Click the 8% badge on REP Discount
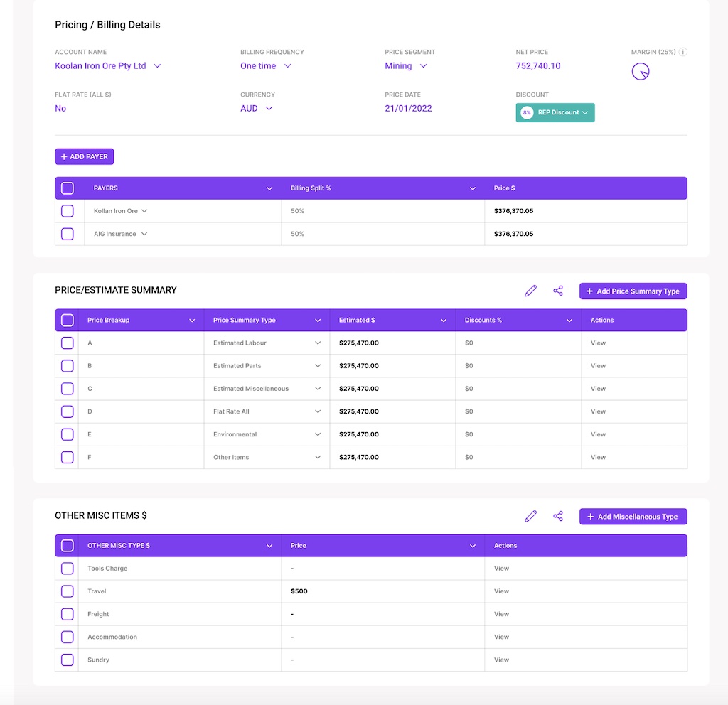The height and width of the screenshot is (705, 728). point(525,112)
